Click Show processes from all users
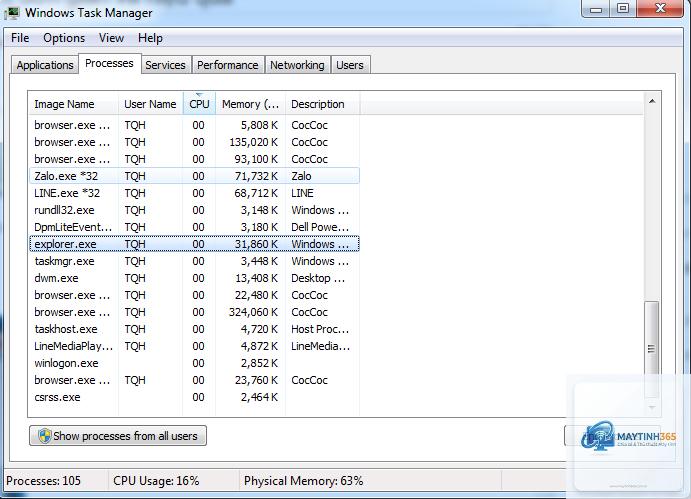This screenshot has height=499, width=691. tap(118, 436)
